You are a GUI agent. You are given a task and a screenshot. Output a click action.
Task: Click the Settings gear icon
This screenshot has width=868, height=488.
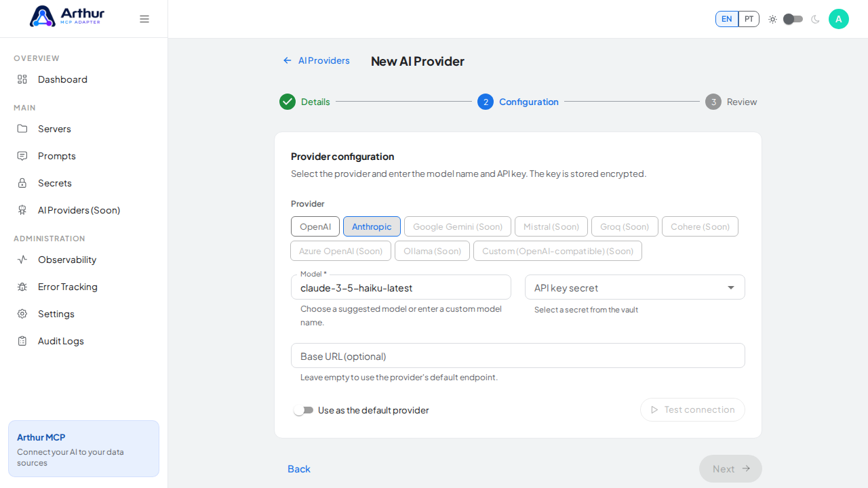(22, 314)
